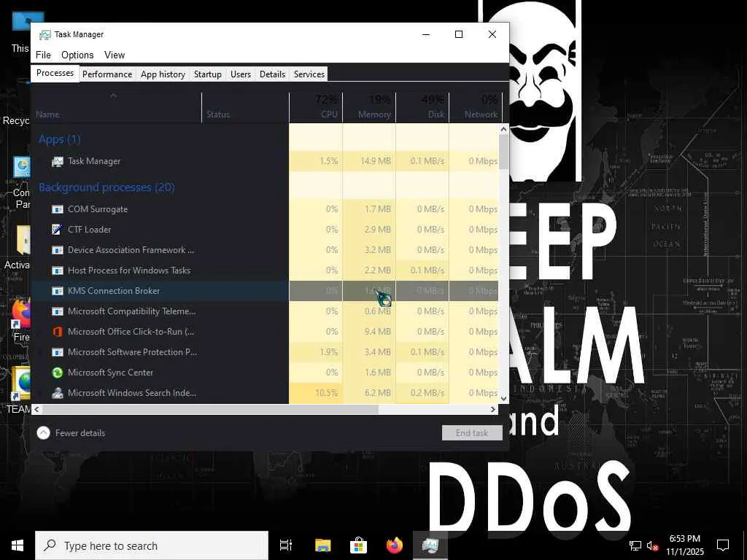
Task: Click the 14.9 MB memory value
Action: 376,161
